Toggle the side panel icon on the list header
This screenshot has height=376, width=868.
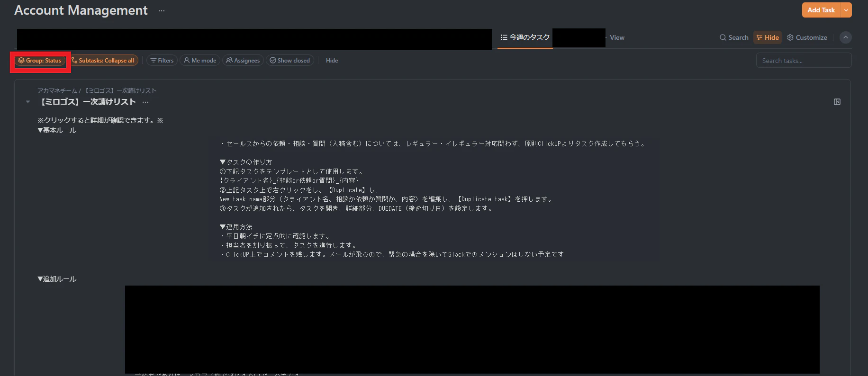tap(837, 102)
